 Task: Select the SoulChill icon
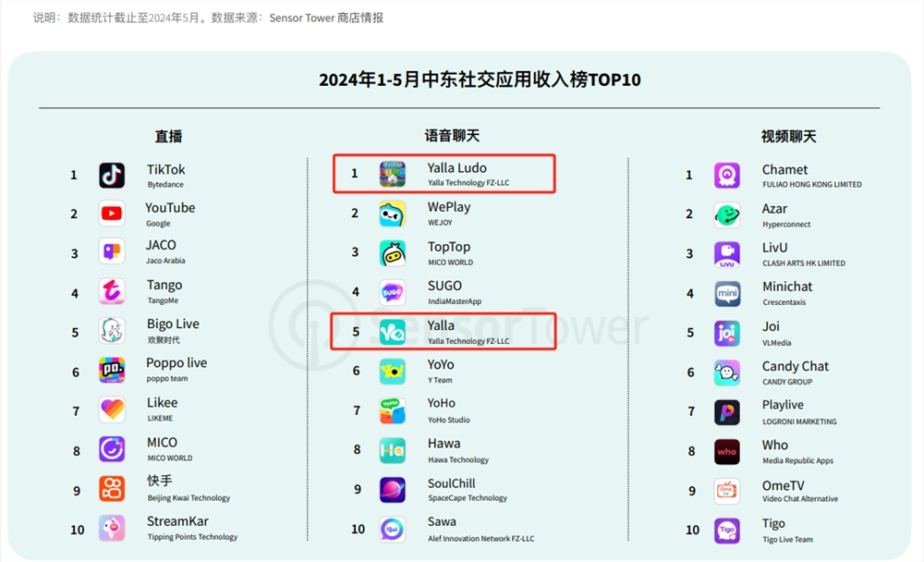pyautogui.click(x=393, y=490)
